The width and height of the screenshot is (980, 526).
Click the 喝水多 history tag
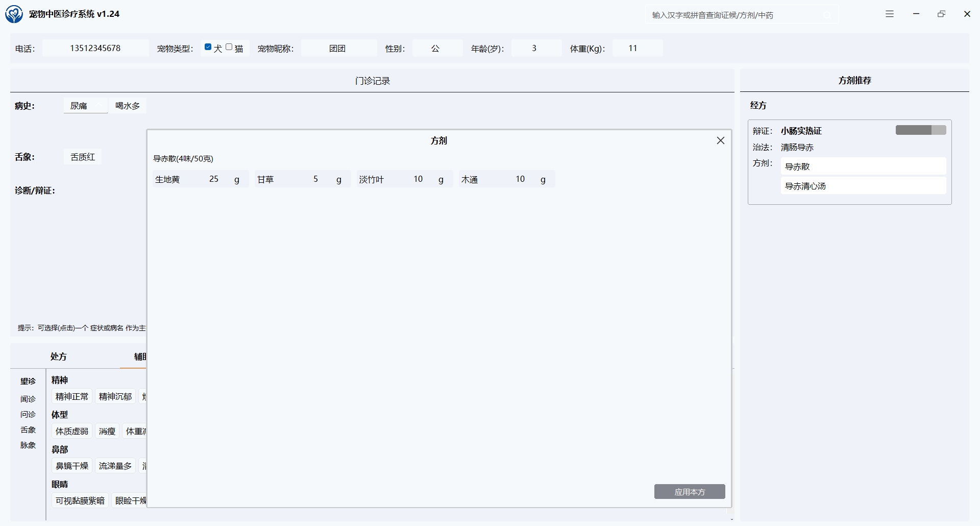click(x=128, y=106)
